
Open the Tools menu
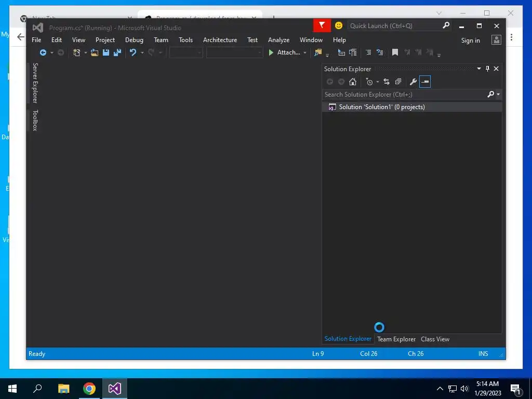[x=185, y=40]
